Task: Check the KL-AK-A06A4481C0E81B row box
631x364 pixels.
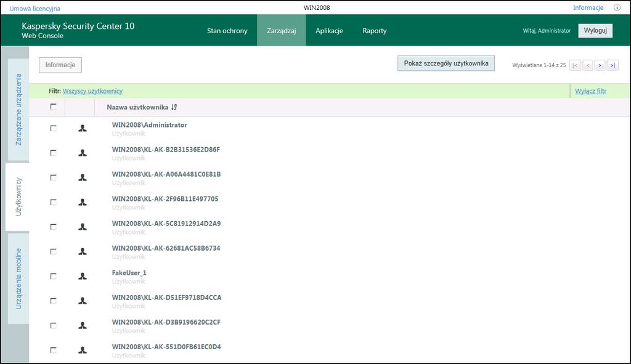Action: 53,177
